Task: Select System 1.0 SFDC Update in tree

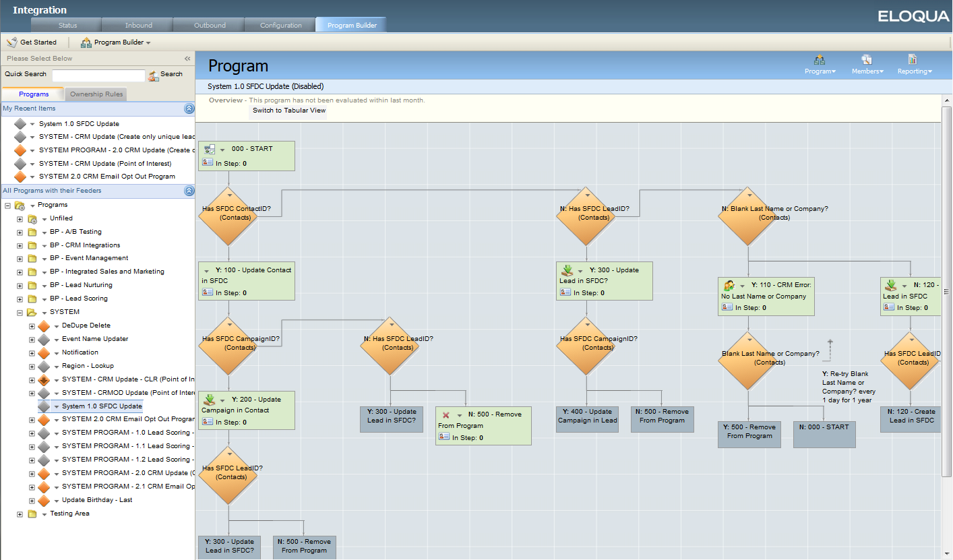Action: pos(102,406)
